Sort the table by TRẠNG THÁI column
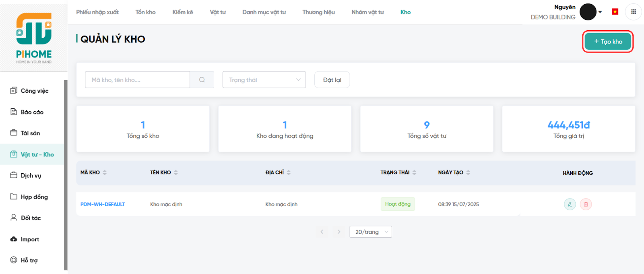The height and width of the screenshot is (274, 644). pos(414,172)
